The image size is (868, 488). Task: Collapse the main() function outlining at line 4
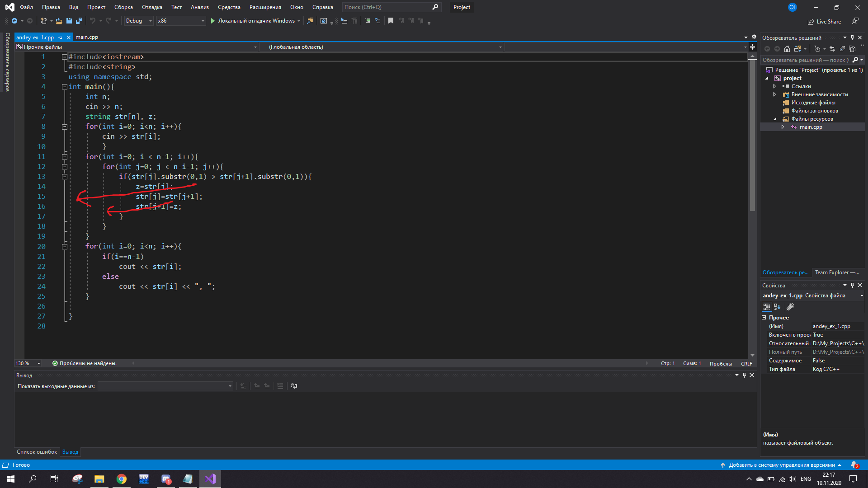65,87
